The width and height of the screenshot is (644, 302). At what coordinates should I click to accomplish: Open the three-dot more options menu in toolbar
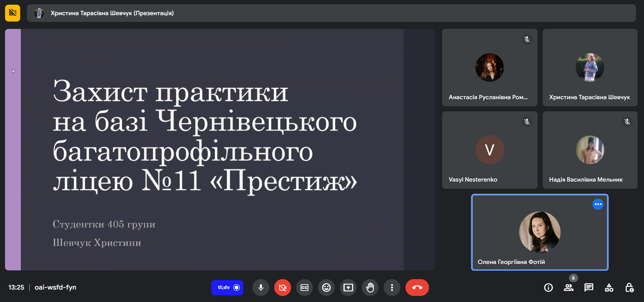click(x=392, y=288)
